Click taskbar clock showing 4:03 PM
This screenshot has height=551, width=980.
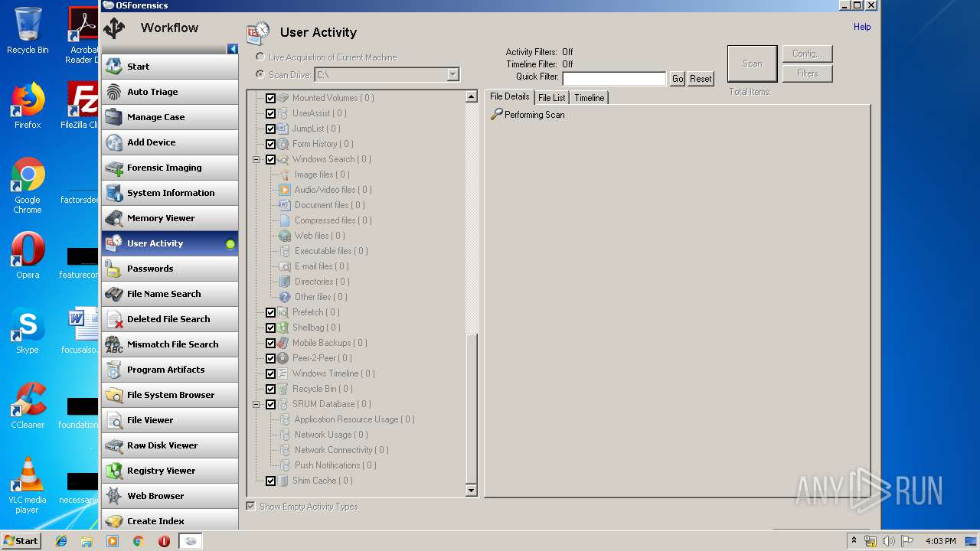click(x=940, y=541)
